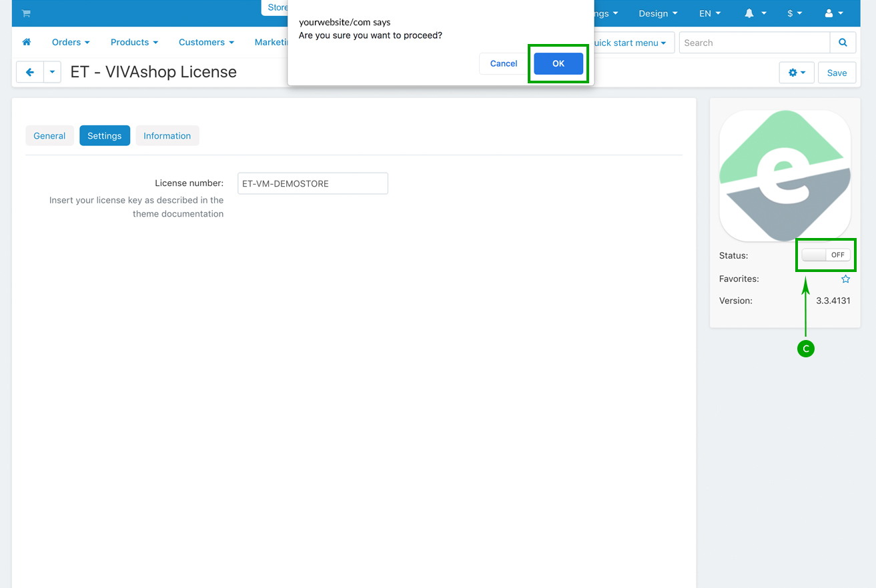
Task: Click the License number input field
Action: point(312,183)
